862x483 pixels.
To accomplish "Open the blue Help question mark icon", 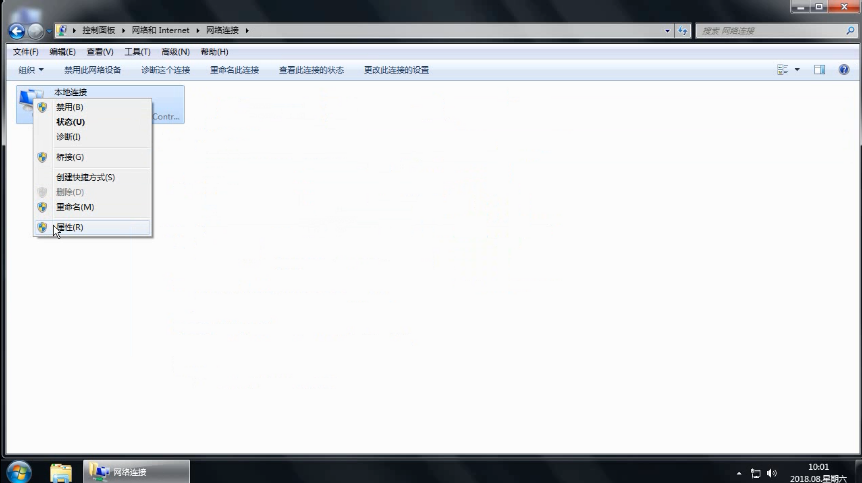I will [x=844, y=70].
